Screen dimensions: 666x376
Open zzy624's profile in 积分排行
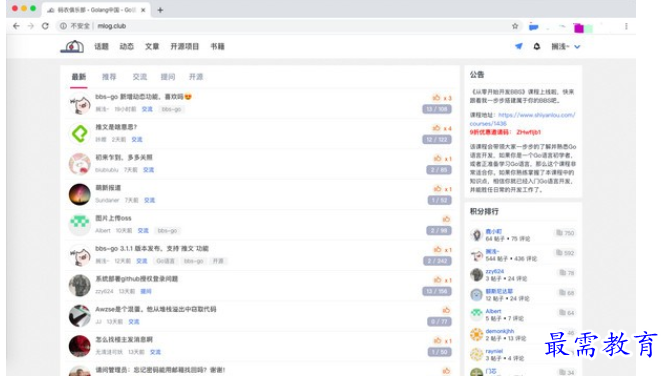[495, 271]
